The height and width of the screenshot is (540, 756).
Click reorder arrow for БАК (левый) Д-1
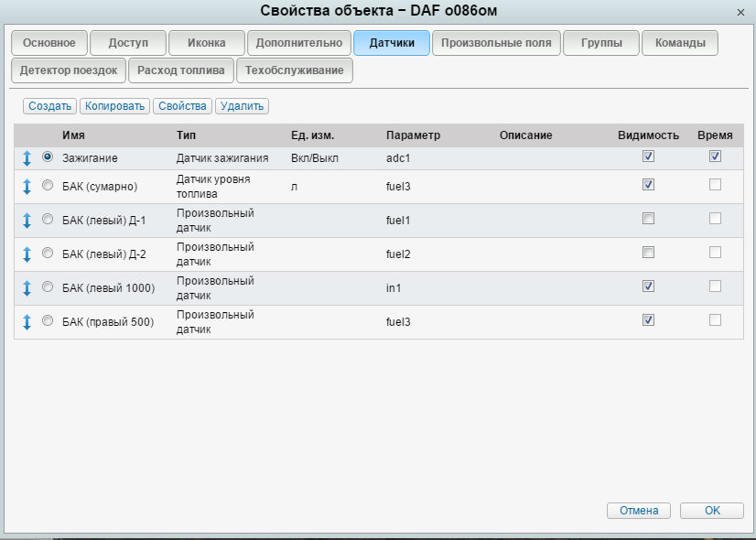point(27,220)
